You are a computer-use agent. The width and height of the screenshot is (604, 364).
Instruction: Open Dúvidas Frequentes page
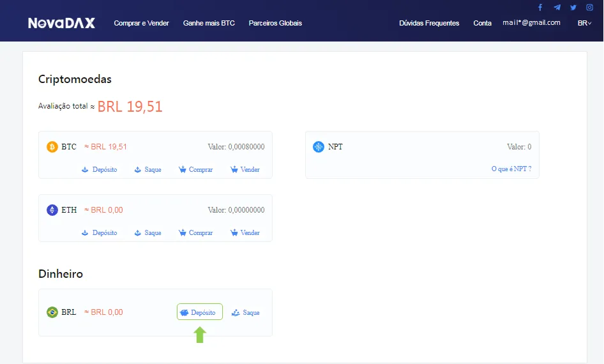coord(429,23)
